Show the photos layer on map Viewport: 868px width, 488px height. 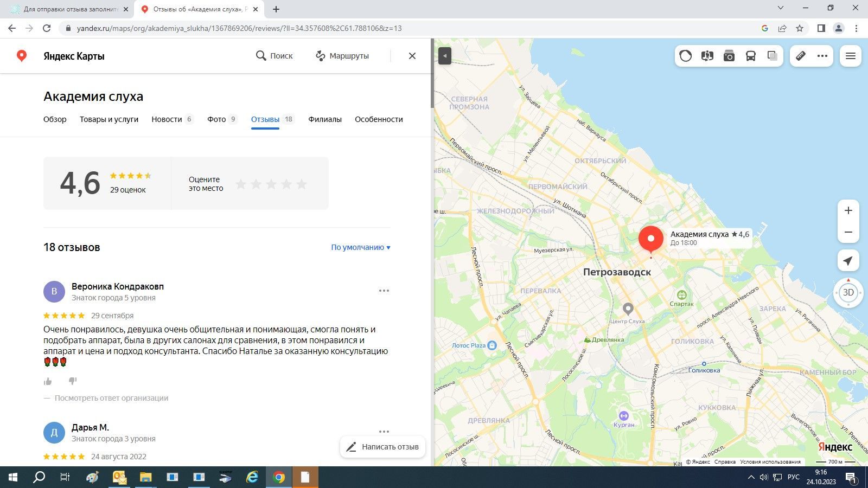point(729,56)
